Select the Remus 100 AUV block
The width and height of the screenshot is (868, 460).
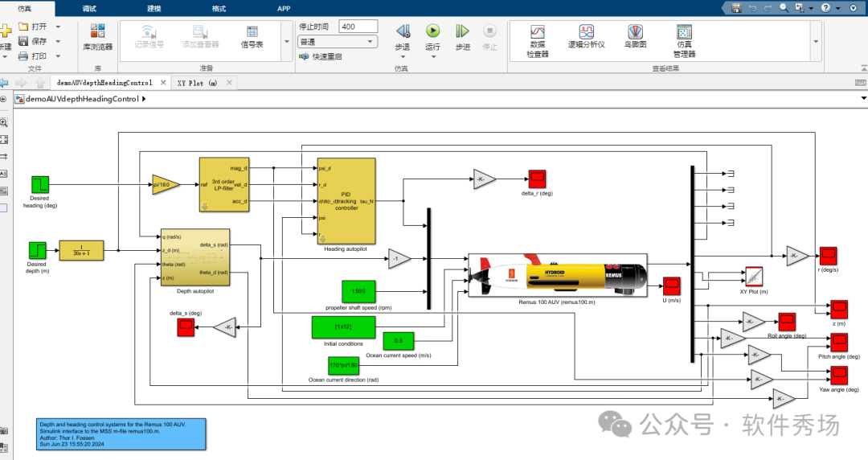pyautogui.click(x=558, y=276)
